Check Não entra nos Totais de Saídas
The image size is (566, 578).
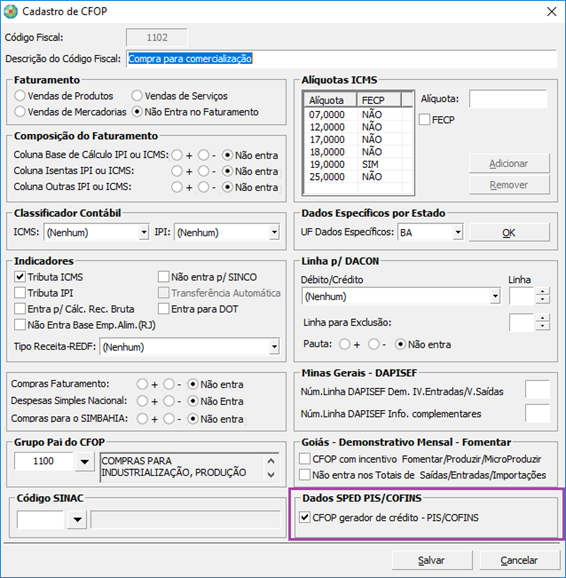click(305, 475)
